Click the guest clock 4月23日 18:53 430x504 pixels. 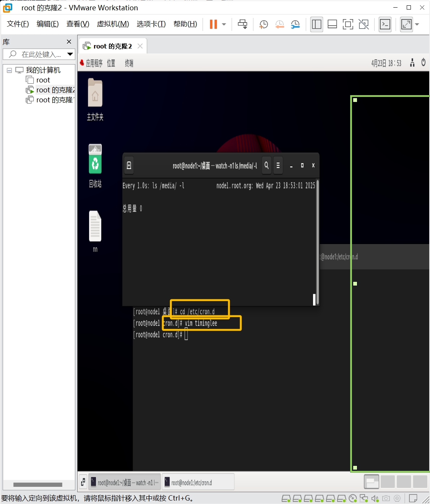pos(386,63)
